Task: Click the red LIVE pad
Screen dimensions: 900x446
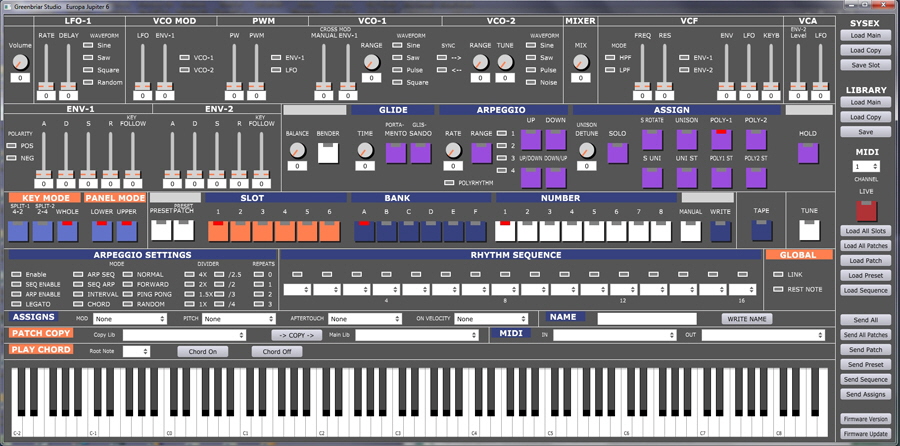Action: pos(867,211)
